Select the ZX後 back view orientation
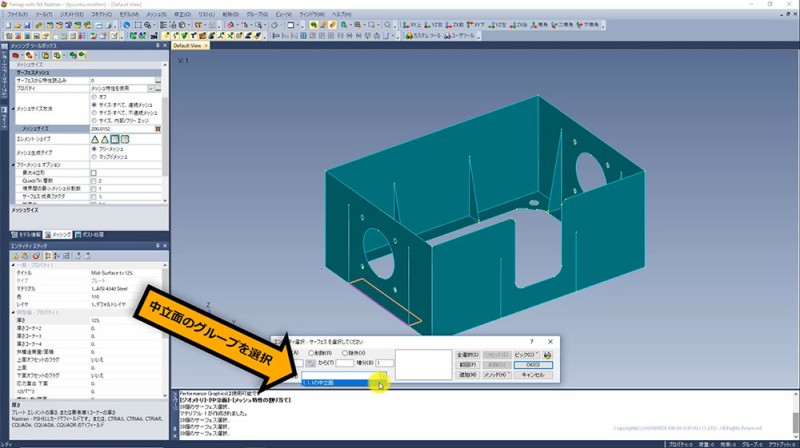800x448 pixels. coord(519,25)
